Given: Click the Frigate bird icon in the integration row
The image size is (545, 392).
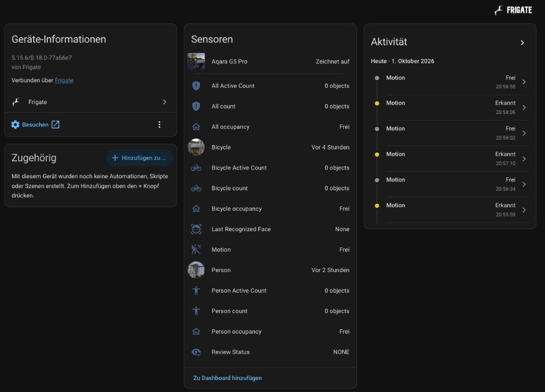Looking at the screenshot, I should tap(16, 102).
